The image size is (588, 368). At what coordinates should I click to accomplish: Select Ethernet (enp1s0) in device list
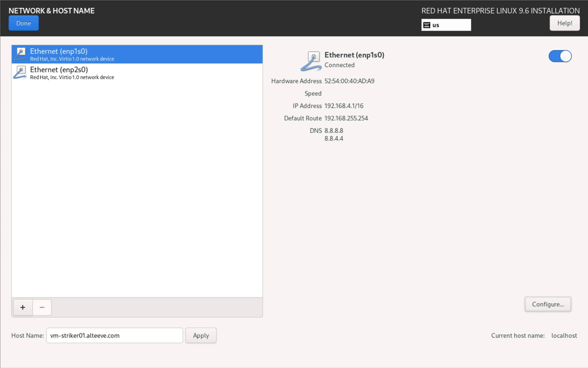[x=137, y=54]
